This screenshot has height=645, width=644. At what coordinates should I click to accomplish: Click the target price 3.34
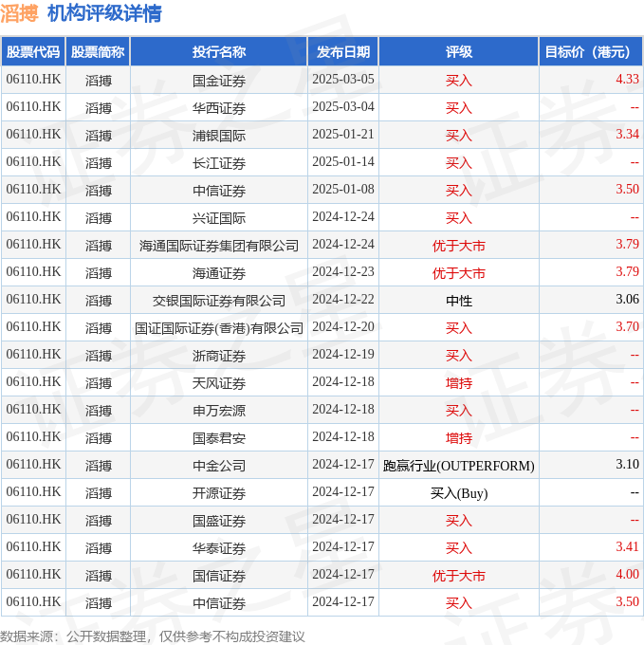(627, 134)
